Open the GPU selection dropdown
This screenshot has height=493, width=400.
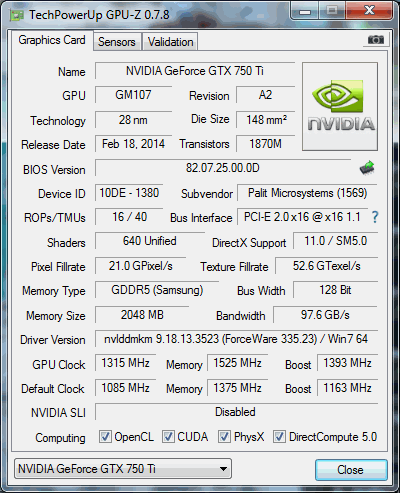point(123,469)
